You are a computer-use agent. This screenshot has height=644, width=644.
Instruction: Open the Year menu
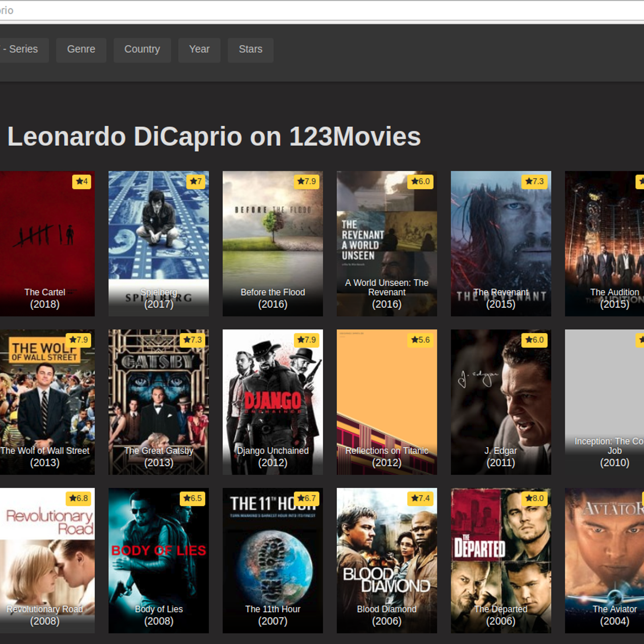[x=199, y=50]
